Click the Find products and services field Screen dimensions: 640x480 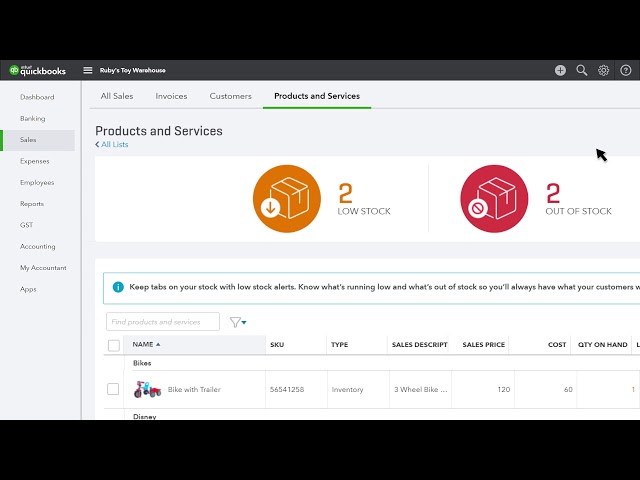[x=163, y=322]
